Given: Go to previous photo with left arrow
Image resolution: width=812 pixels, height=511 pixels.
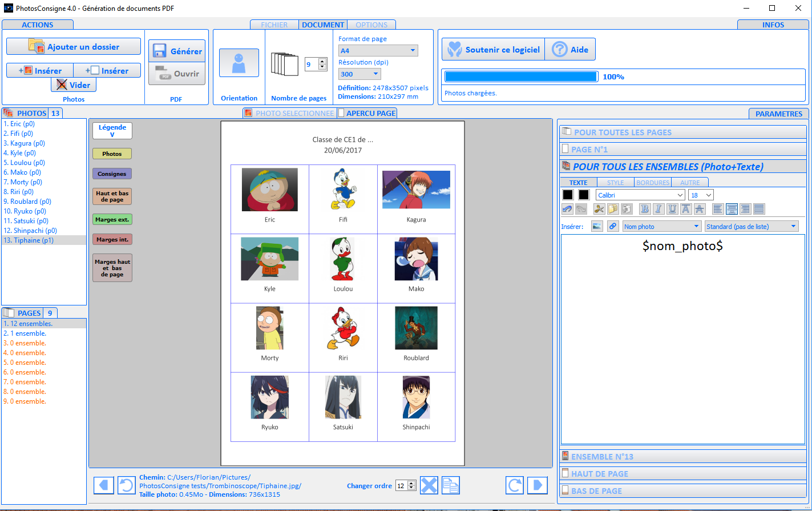Looking at the screenshot, I should tap(104, 486).
